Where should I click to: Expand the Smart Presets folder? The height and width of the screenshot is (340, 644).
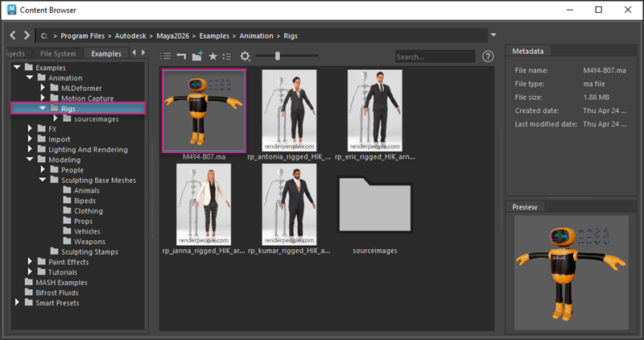click(x=17, y=303)
